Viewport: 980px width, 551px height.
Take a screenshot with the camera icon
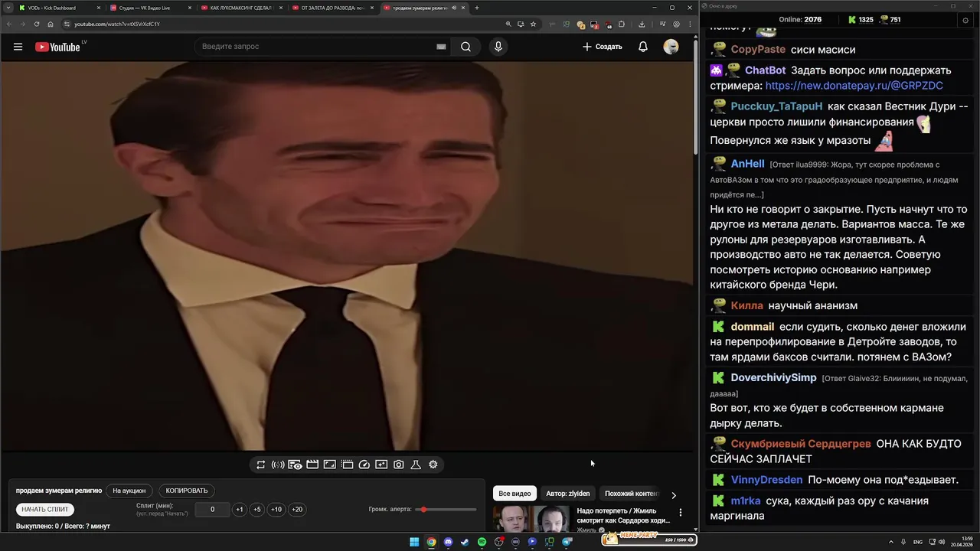pos(399,465)
